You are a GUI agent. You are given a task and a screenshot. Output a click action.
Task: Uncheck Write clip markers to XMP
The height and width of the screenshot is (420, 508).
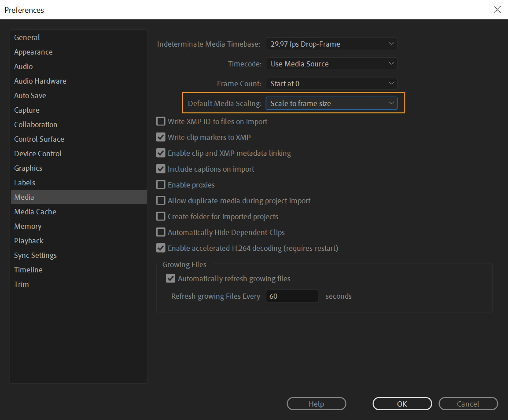161,137
